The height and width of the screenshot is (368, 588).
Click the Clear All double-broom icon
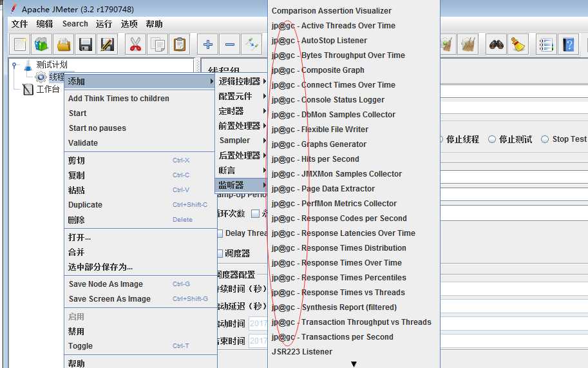click(468, 44)
